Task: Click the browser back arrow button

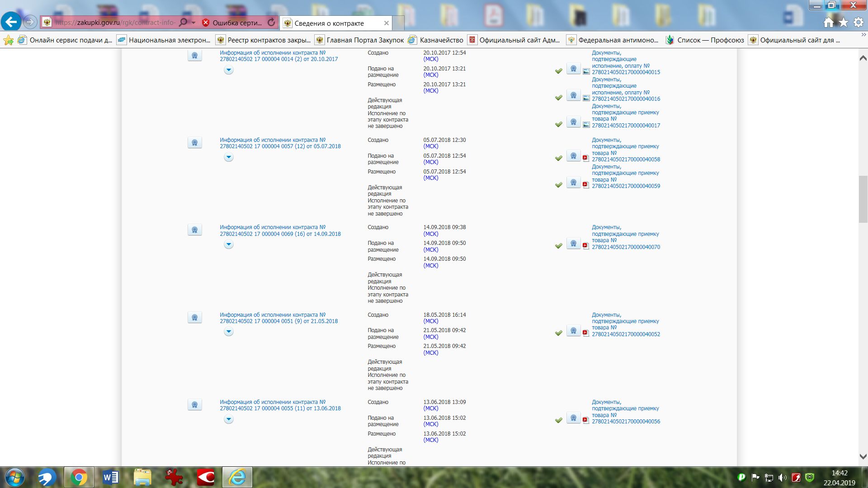Action: coord(11,22)
